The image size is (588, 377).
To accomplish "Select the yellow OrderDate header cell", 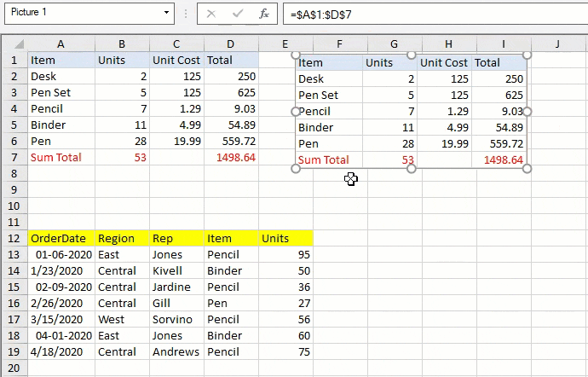I will (61, 239).
